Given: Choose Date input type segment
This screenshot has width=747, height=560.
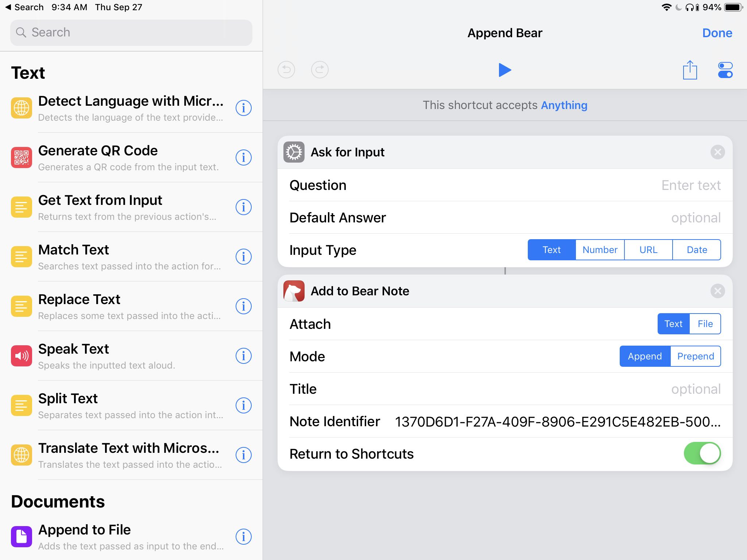Looking at the screenshot, I should pos(697,250).
